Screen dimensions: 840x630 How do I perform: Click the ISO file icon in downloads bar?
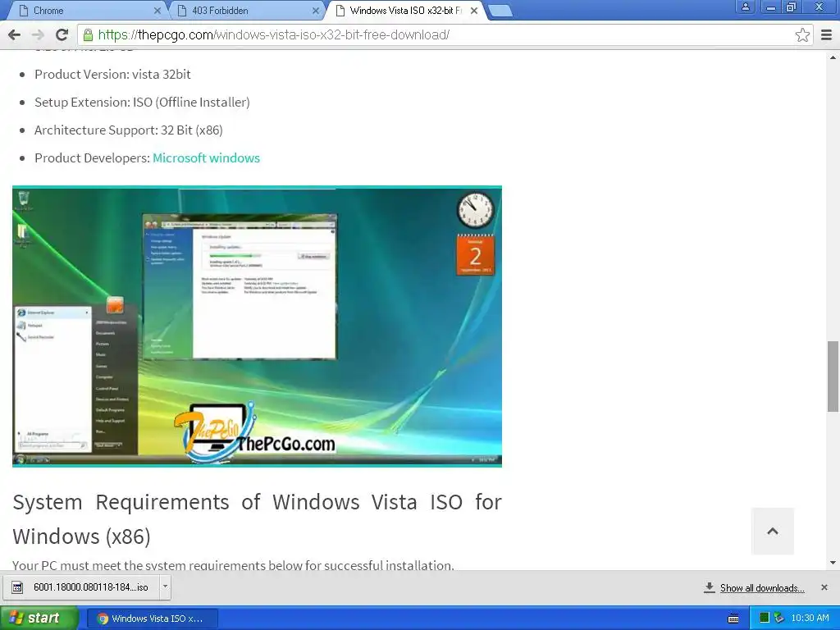pos(18,587)
